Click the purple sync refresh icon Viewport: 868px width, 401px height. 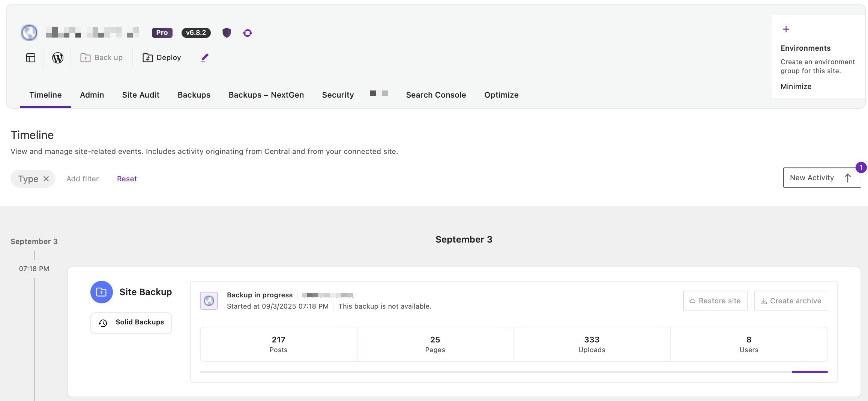click(248, 33)
